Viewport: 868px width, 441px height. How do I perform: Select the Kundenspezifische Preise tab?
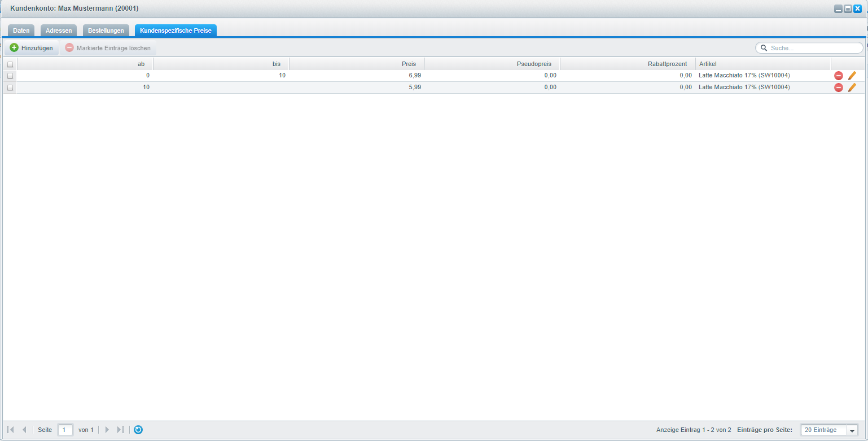[176, 30]
